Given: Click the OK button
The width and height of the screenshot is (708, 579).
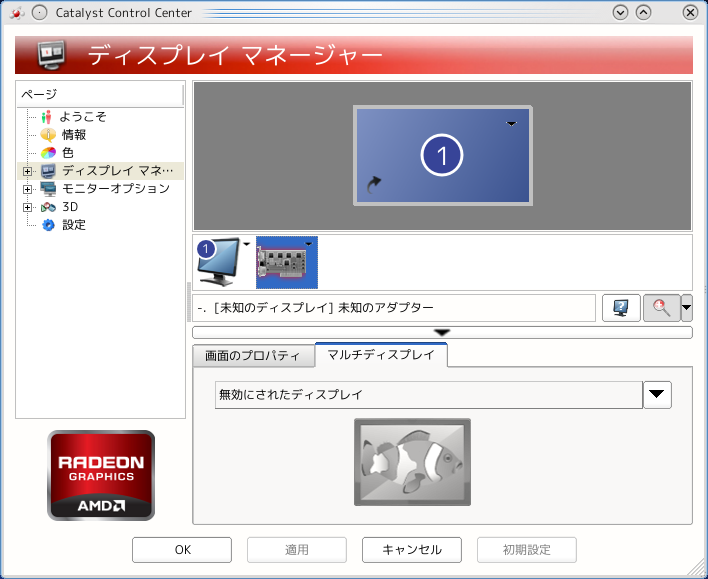Looking at the screenshot, I should pyautogui.click(x=182, y=550).
